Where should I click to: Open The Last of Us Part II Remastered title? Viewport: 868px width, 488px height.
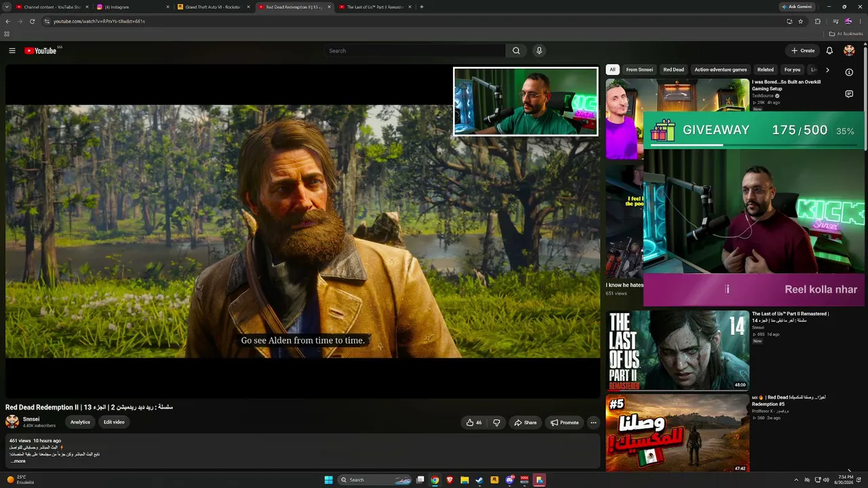point(790,317)
